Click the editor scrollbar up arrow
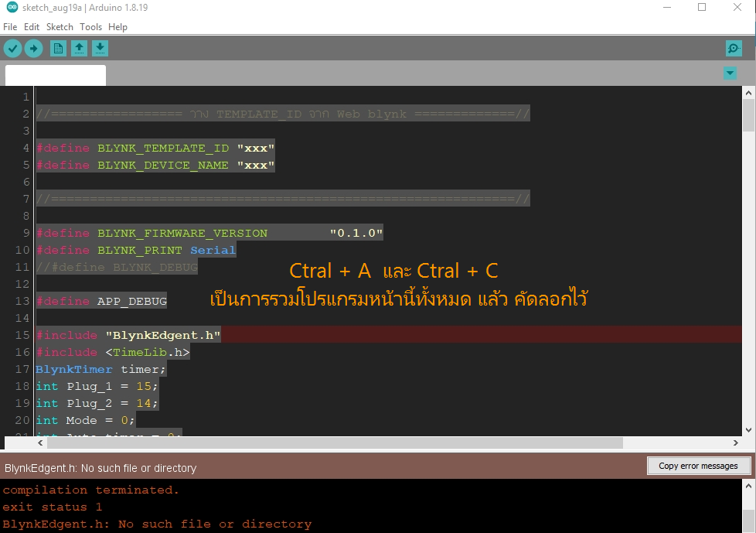This screenshot has height=533, width=756. (748, 93)
